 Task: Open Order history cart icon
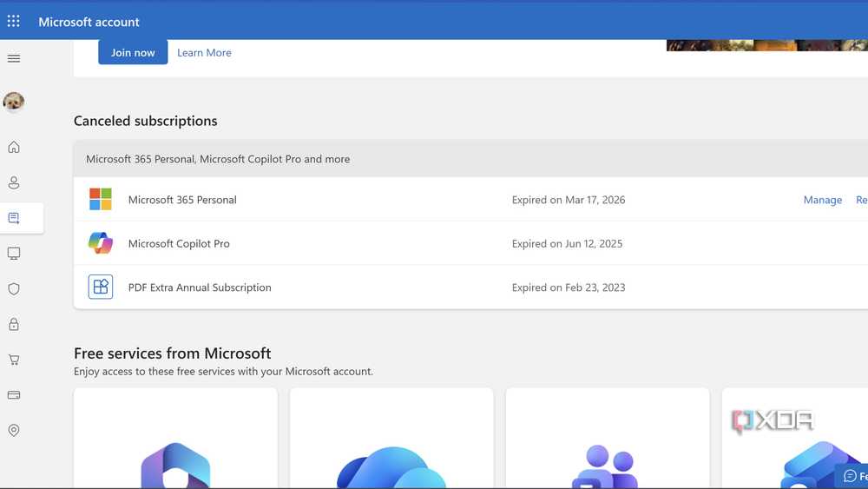click(x=14, y=360)
